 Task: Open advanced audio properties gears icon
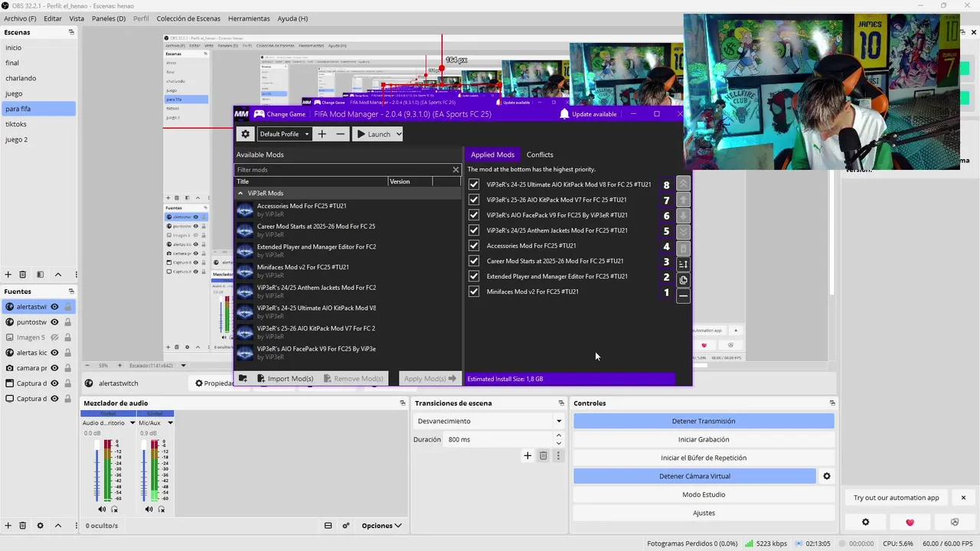(x=346, y=526)
